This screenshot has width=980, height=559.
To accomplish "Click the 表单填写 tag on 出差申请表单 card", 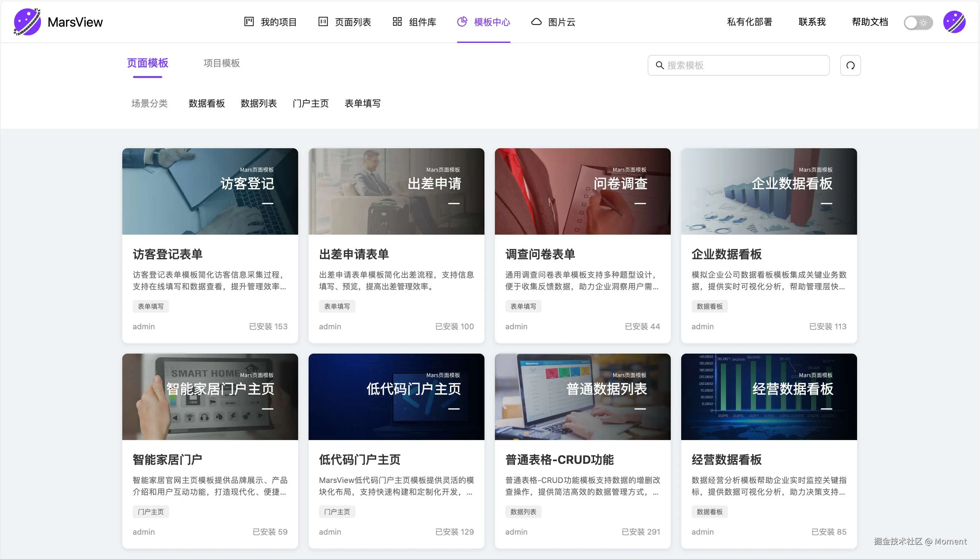I will [x=337, y=306].
